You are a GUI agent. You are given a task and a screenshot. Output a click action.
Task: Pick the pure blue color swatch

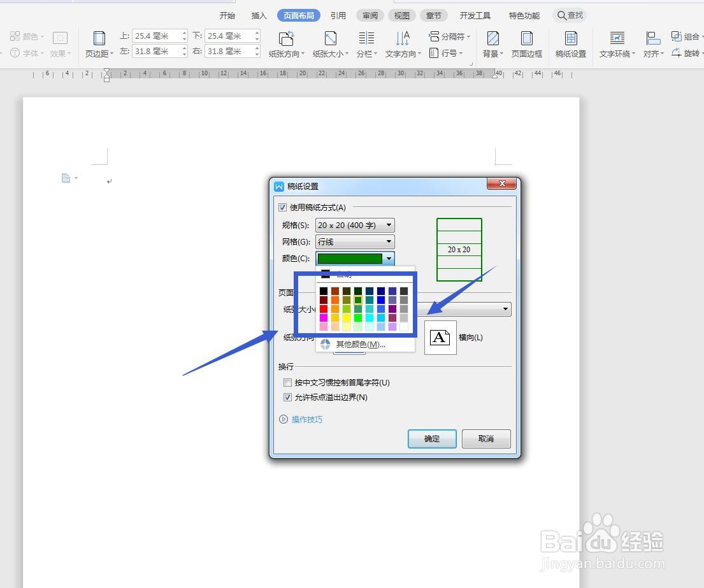[381, 300]
